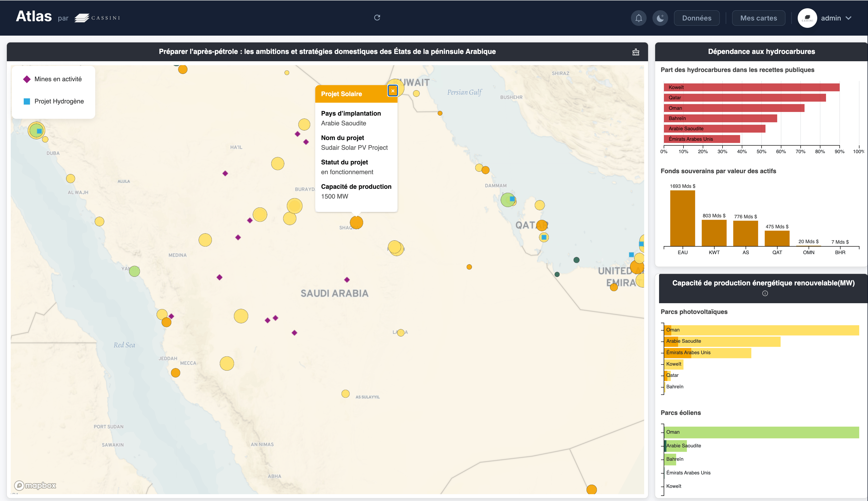Open the notifications bell
Screen dimensions: 868x501
[x=639, y=18]
